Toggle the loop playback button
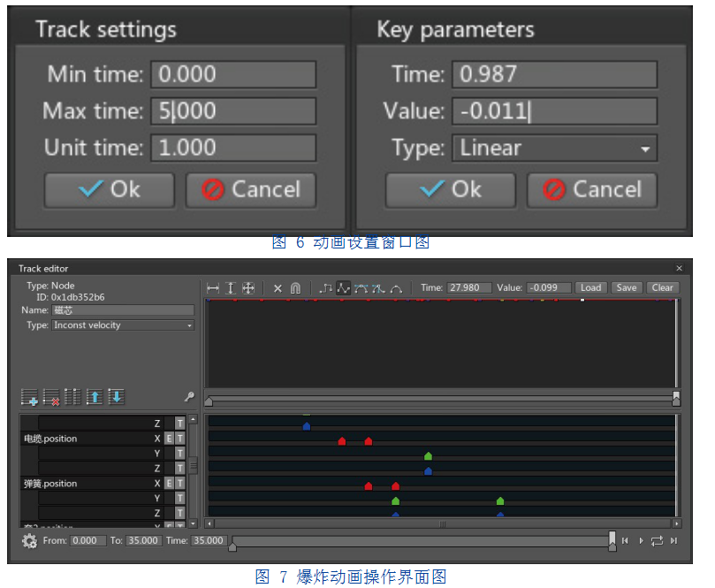Viewport: 715px width, 588px height. (657, 541)
